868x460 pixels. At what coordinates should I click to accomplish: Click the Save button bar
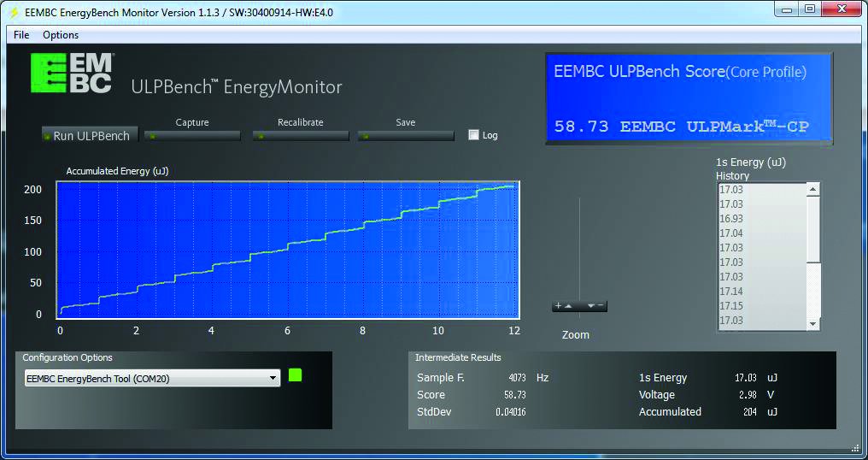pos(406,136)
